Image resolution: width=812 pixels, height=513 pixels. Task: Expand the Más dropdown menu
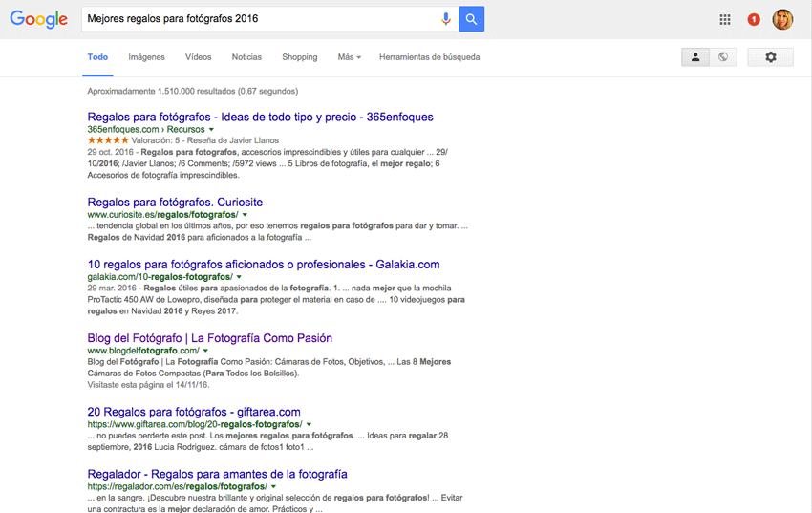tap(349, 57)
